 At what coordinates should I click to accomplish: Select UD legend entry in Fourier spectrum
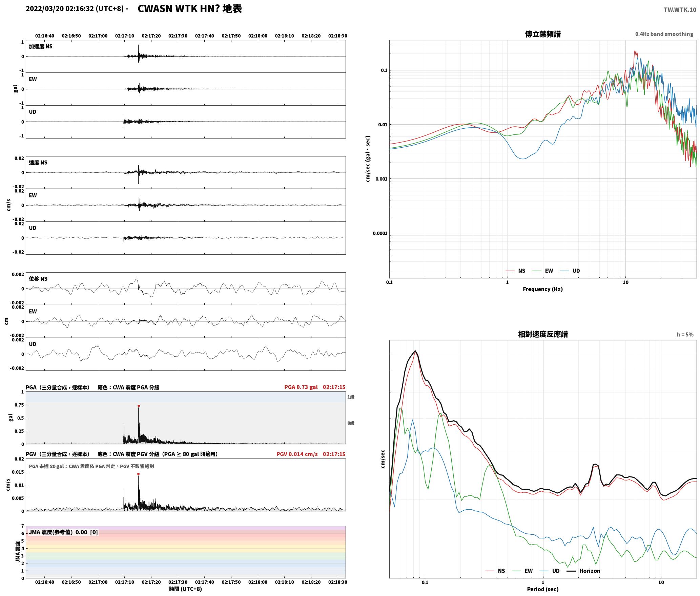[x=570, y=271]
